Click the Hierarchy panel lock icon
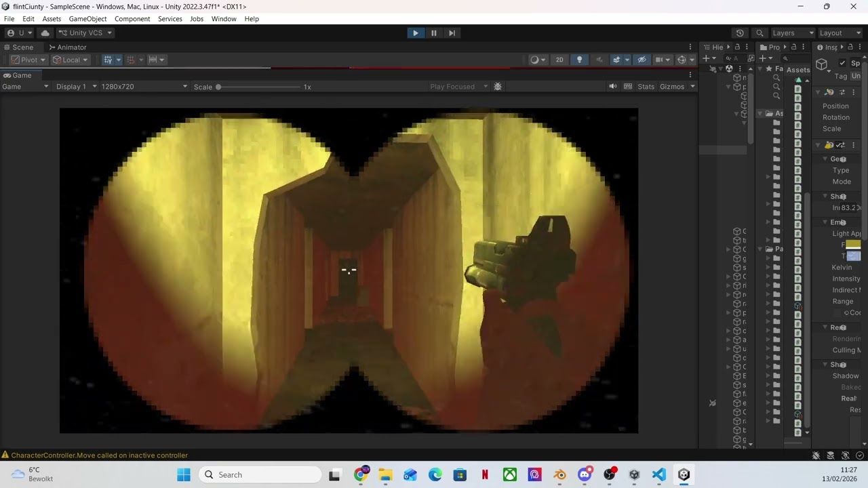The width and height of the screenshot is (868, 488). click(737, 47)
